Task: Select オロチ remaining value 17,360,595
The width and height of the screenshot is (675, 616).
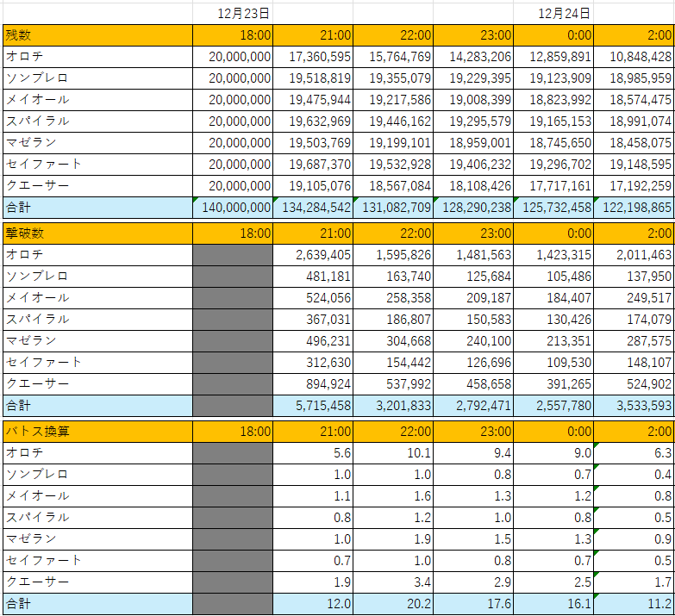Action: (x=313, y=57)
